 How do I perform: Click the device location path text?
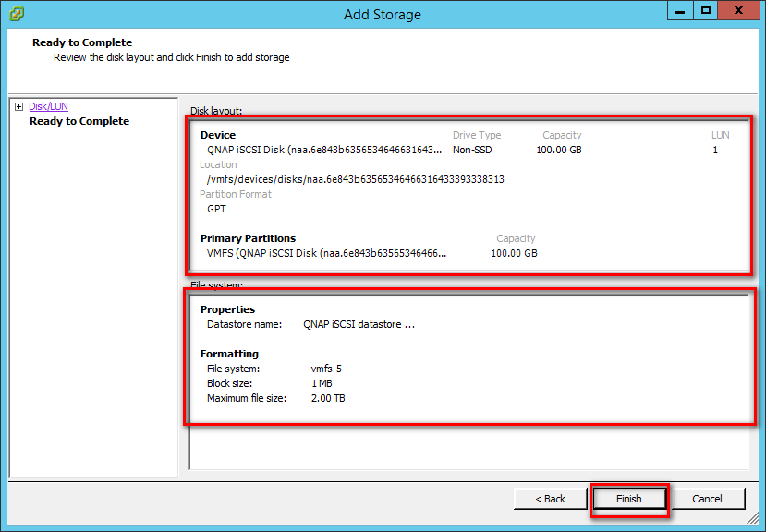(x=356, y=179)
